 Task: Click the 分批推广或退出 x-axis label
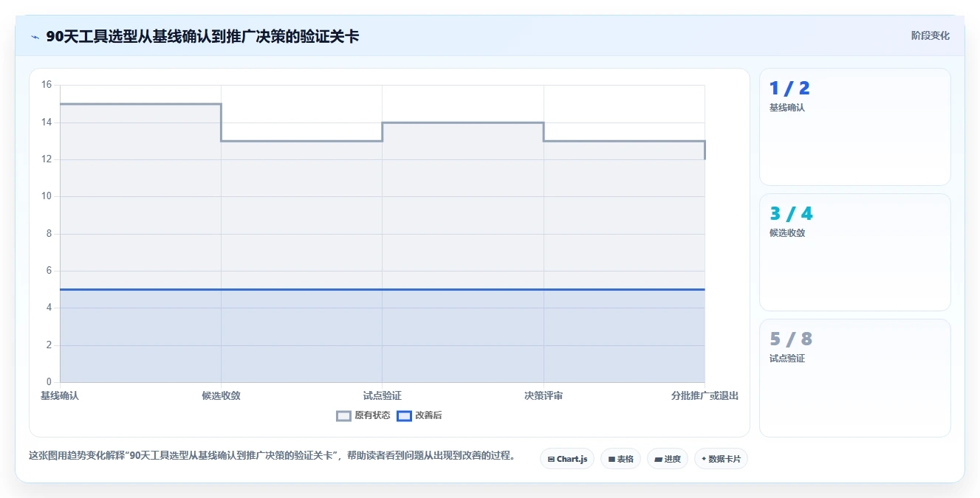pos(705,395)
